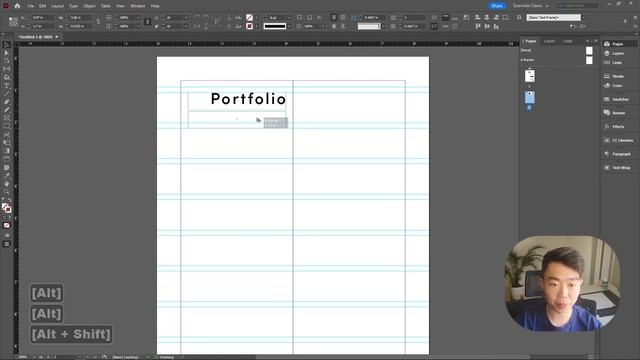
Task: Open the File menu
Action: coord(31,6)
